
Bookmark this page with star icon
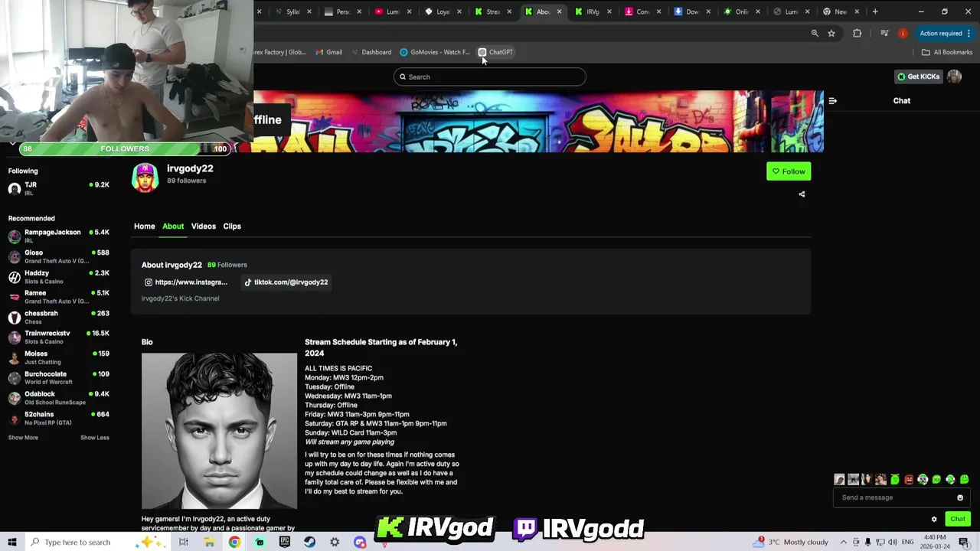coord(831,33)
